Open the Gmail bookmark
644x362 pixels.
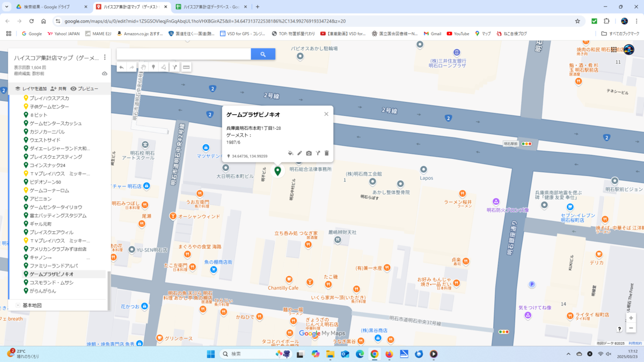(432, 33)
